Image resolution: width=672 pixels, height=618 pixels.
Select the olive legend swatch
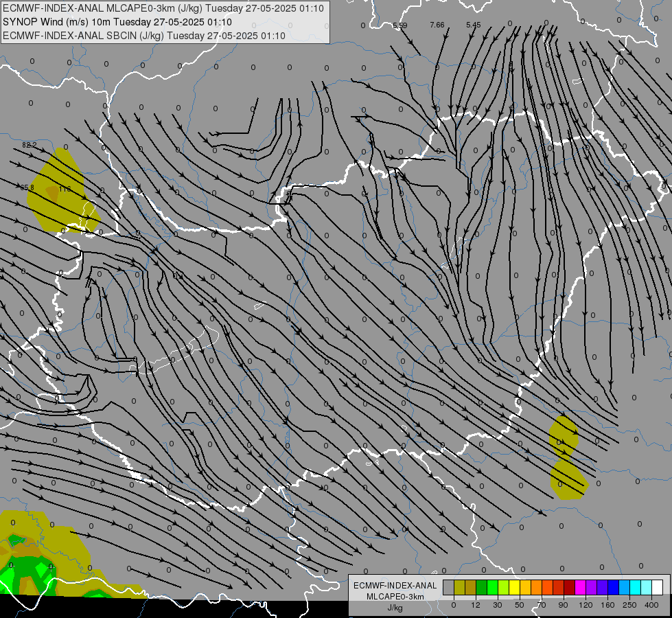click(x=459, y=588)
